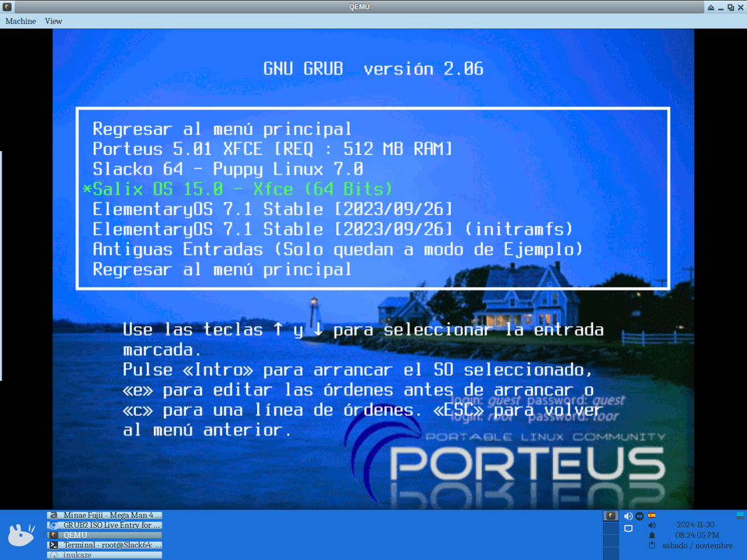Click the handle left of QEMU taskbar button
This screenshot has width=747, height=560.
pos(44,535)
